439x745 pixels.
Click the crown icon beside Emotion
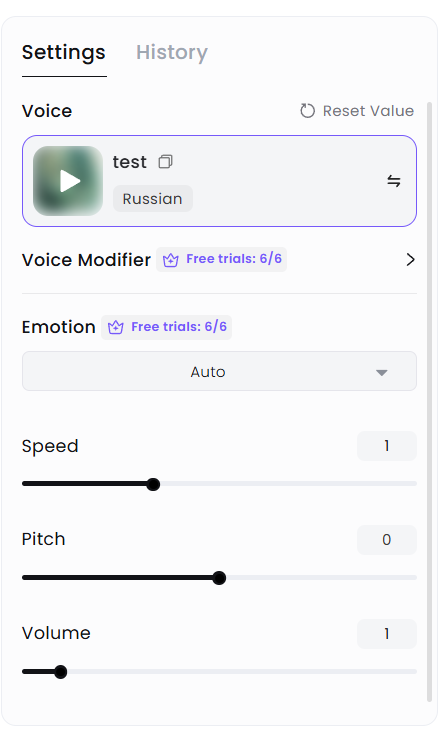[x=115, y=327]
